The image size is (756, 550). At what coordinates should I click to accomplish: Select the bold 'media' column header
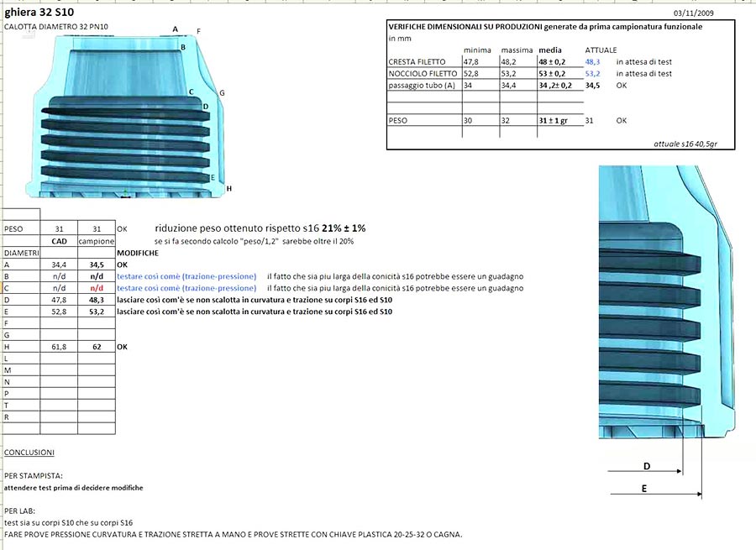[550, 50]
